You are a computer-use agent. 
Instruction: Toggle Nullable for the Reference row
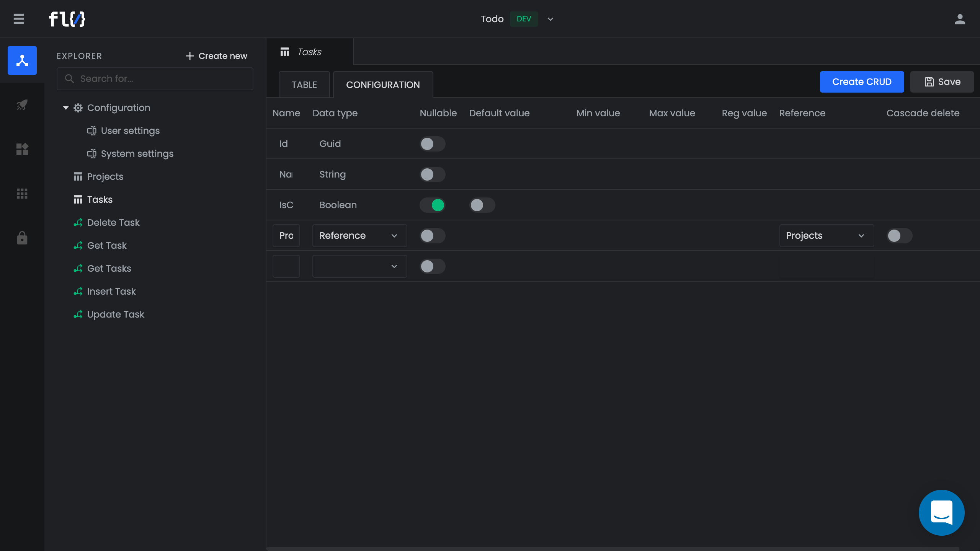[433, 236]
